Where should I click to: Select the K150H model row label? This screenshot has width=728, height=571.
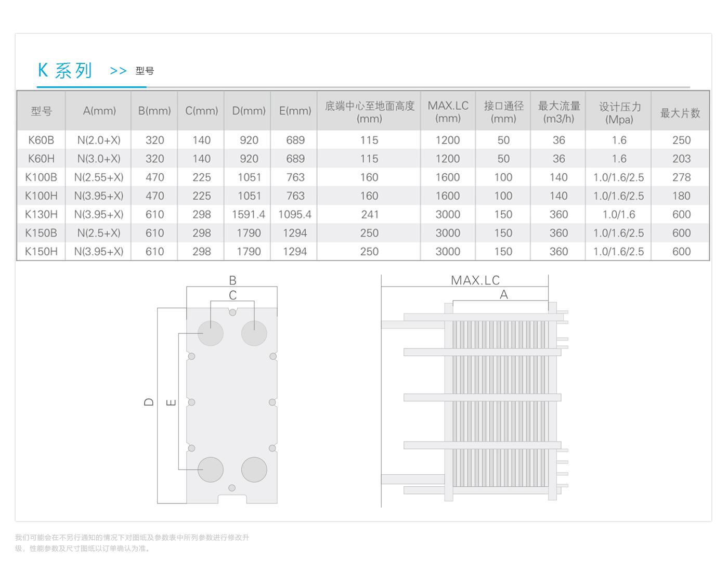tap(41, 252)
